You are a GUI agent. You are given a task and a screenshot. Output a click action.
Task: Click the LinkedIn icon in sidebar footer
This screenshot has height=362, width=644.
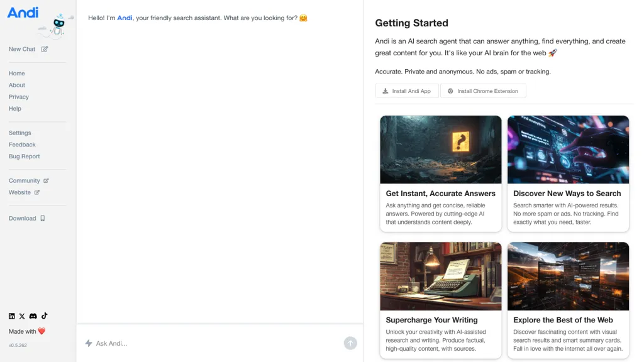[x=12, y=316]
